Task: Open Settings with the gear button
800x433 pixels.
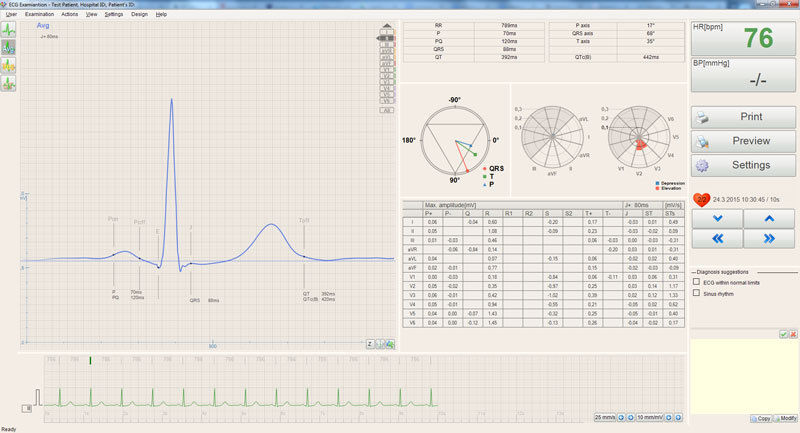Action: 743,165
